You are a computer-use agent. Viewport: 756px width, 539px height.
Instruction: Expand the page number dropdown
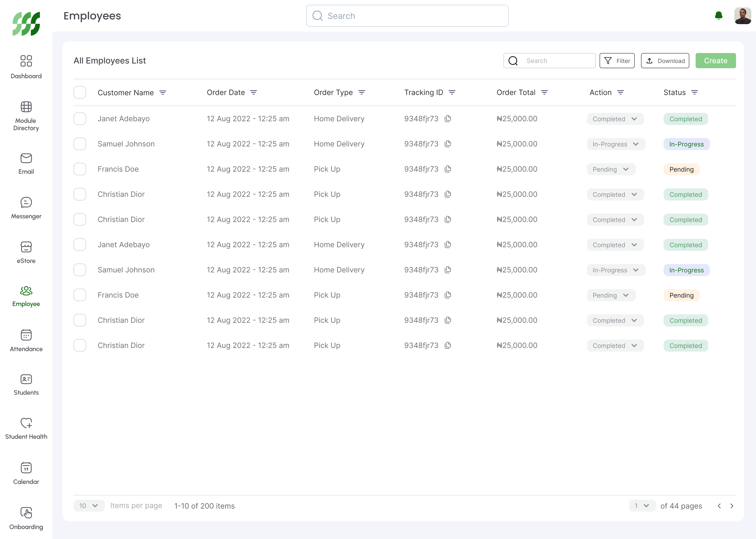pyautogui.click(x=642, y=505)
